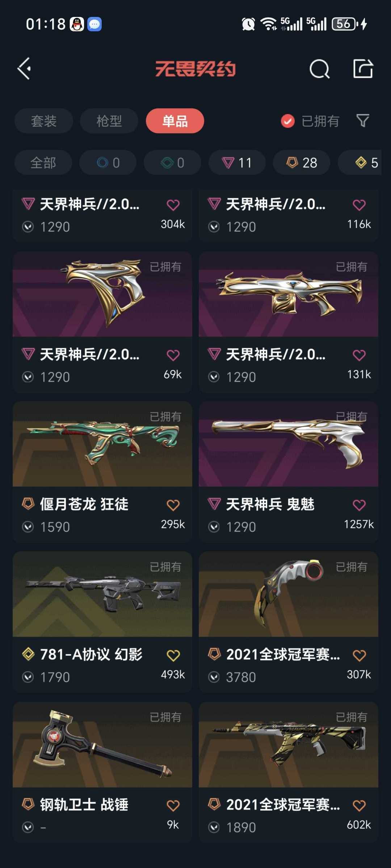Select the 全部 rarity filter
391x868 pixels.
[43, 163]
